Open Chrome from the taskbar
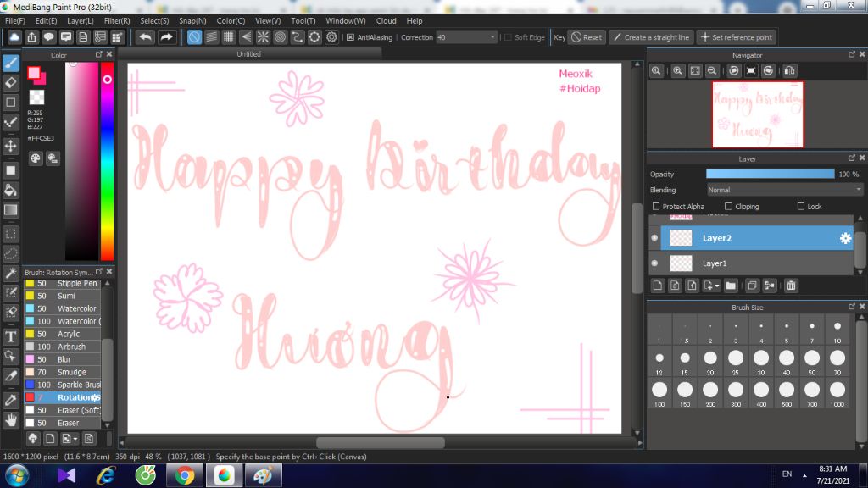The image size is (868, 488). [185, 475]
